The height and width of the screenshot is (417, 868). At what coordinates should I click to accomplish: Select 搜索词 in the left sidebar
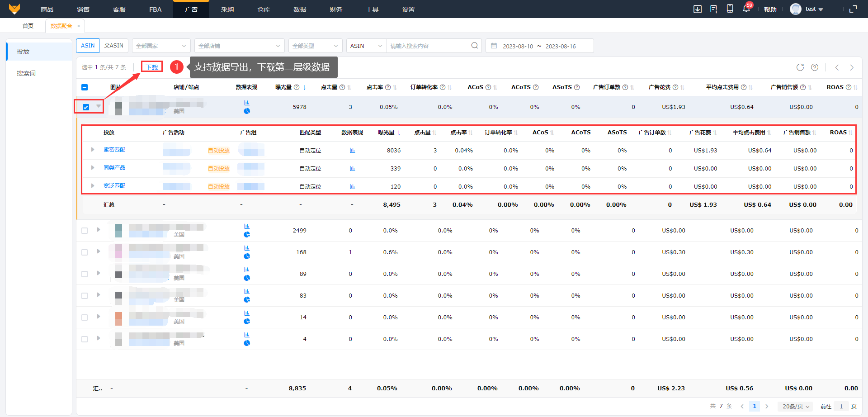[26, 73]
